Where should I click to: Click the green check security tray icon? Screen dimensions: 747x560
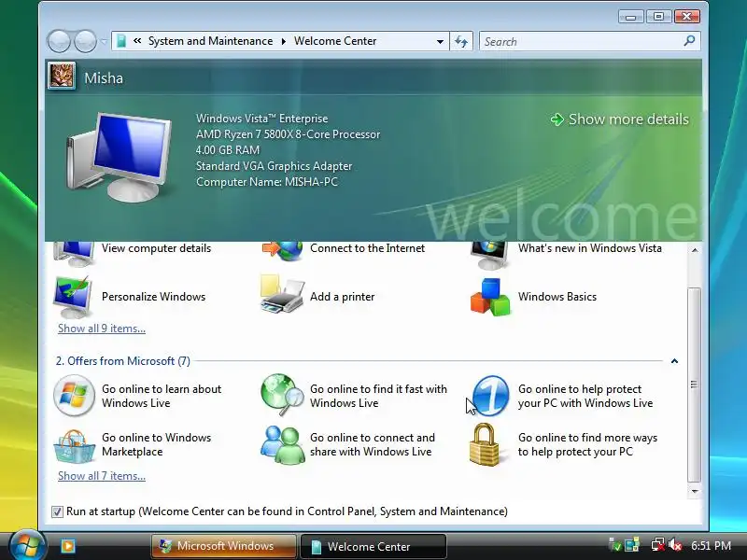click(615, 545)
